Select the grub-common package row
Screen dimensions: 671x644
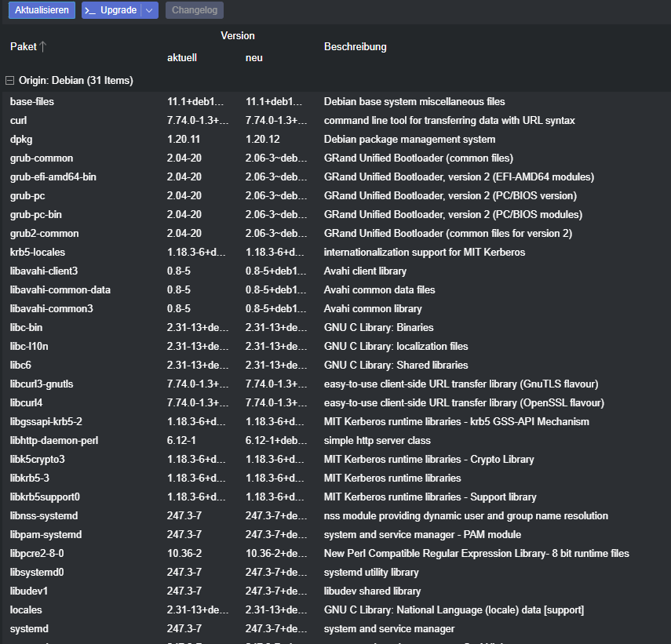coord(337,158)
